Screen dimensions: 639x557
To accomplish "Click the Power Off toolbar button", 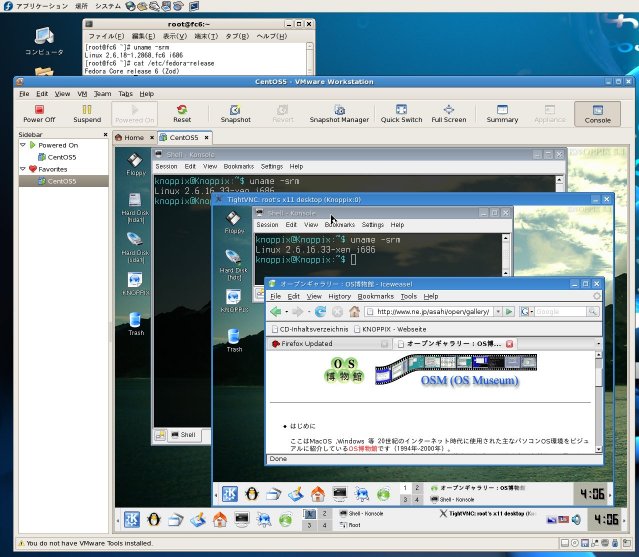I will tap(39, 114).
